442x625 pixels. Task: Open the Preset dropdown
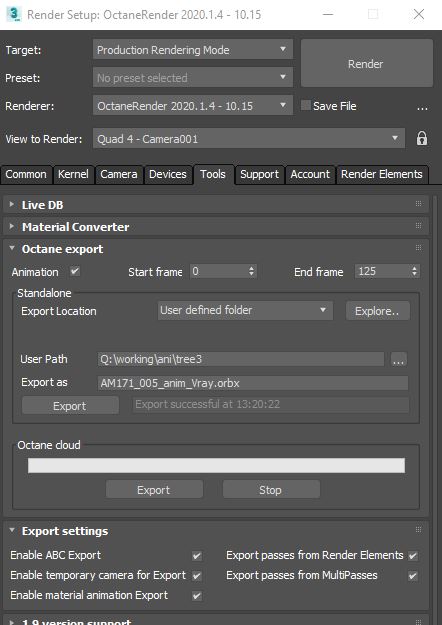(193, 77)
